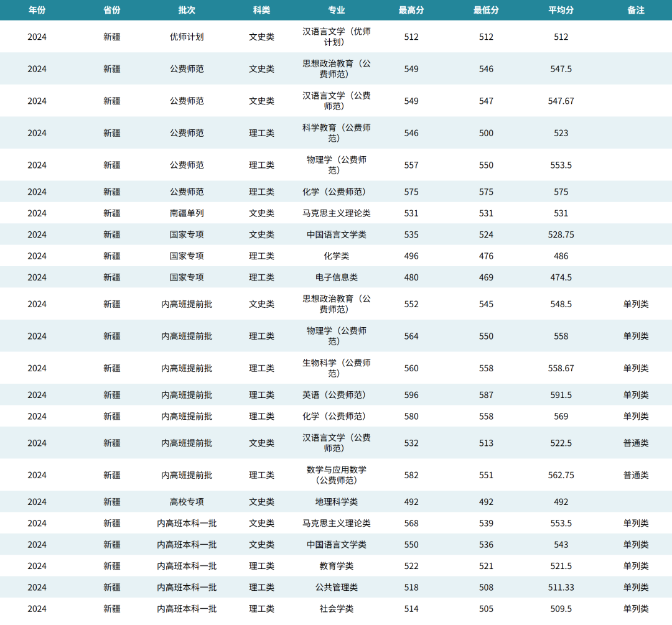Click the 最高分 column header

411,11
